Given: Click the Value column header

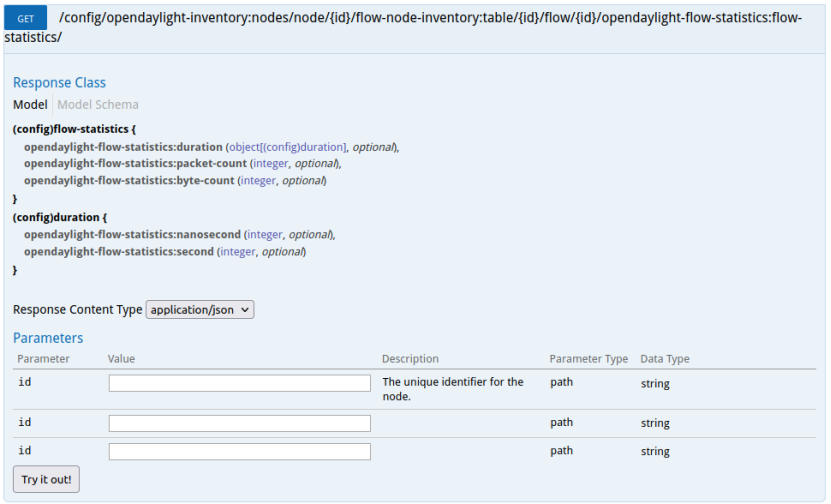Looking at the screenshot, I should pyautogui.click(x=121, y=359).
